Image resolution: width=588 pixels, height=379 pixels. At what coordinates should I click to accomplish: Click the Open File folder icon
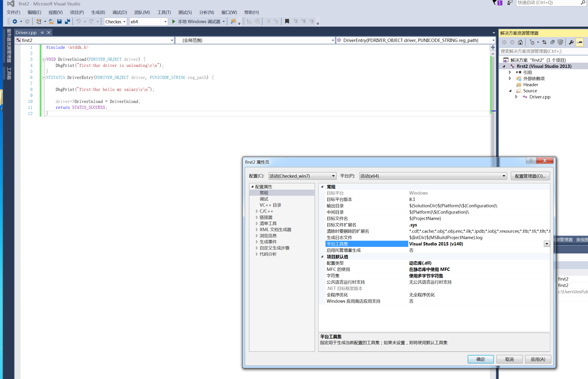[51, 21]
